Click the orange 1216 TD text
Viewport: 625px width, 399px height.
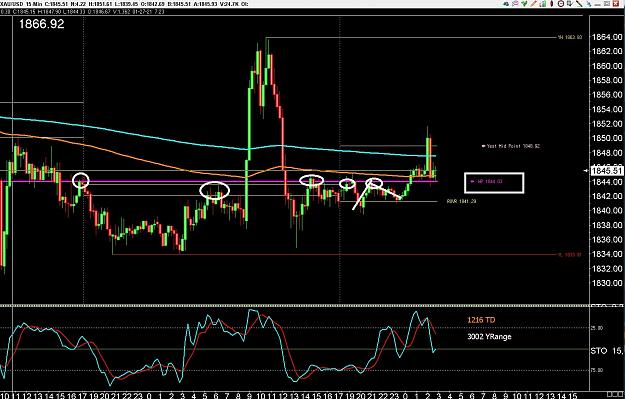pos(481,320)
